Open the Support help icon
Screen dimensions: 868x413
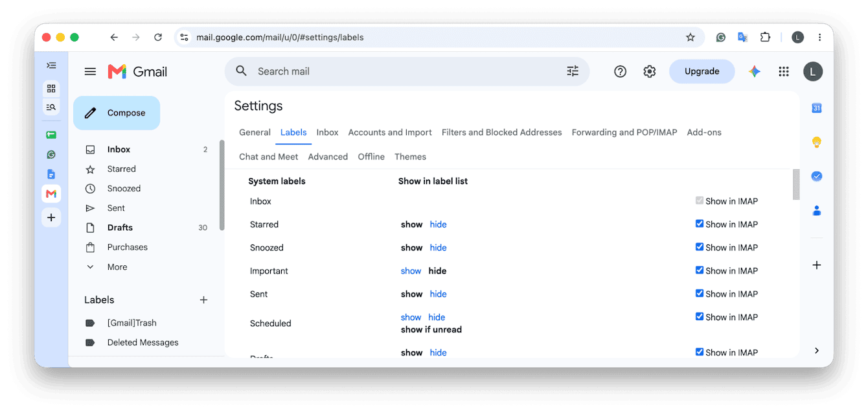(620, 71)
